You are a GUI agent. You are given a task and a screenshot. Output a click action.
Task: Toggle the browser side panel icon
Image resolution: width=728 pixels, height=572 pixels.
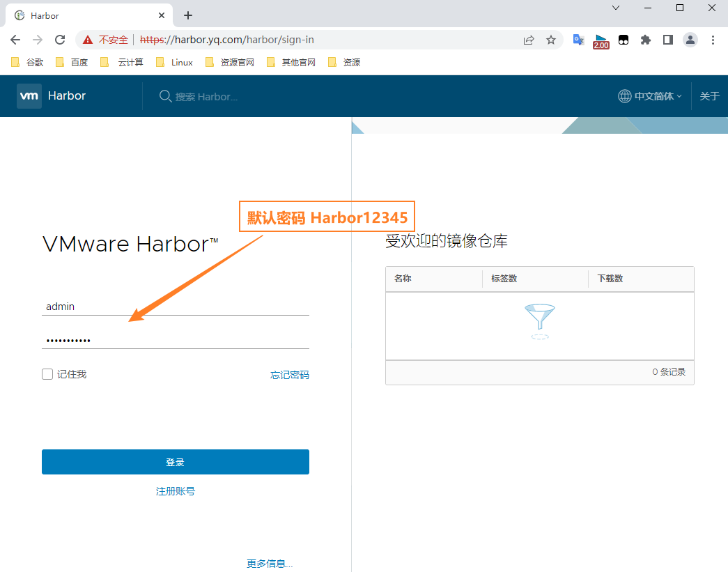(667, 40)
